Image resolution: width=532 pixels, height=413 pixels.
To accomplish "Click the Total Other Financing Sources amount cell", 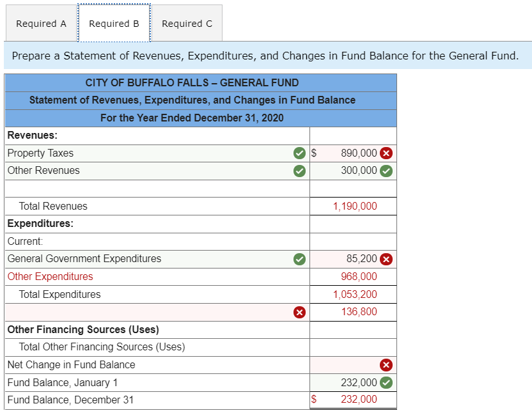I will click(352, 347).
